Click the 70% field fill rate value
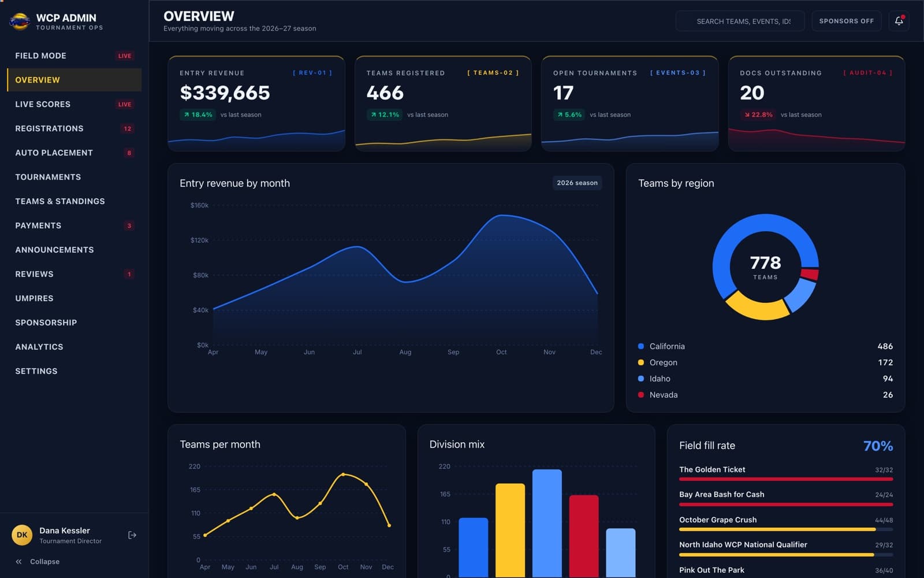The image size is (924, 578). (x=878, y=446)
